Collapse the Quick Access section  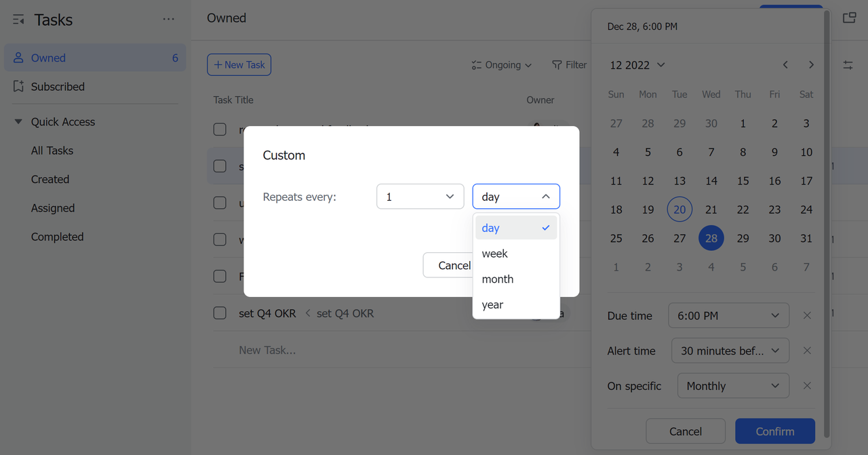pos(18,122)
